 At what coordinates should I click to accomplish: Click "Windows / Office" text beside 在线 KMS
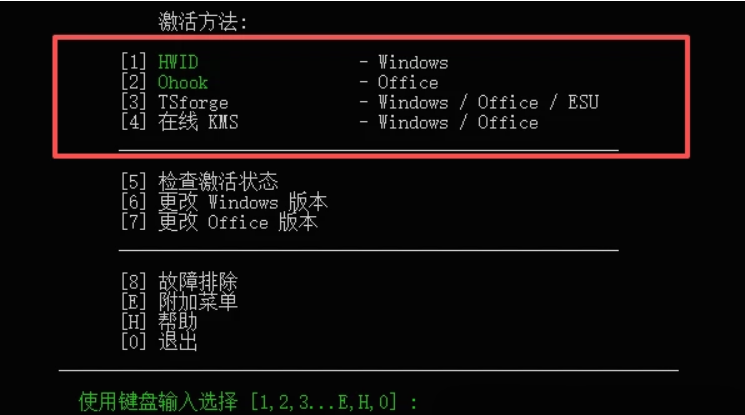(458, 123)
